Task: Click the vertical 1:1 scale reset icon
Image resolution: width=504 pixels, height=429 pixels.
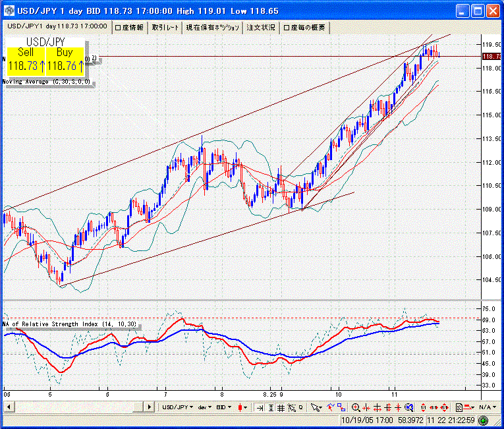Action: tap(423, 408)
